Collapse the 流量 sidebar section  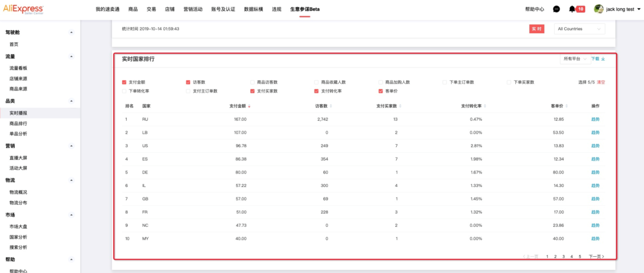[x=71, y=56]
